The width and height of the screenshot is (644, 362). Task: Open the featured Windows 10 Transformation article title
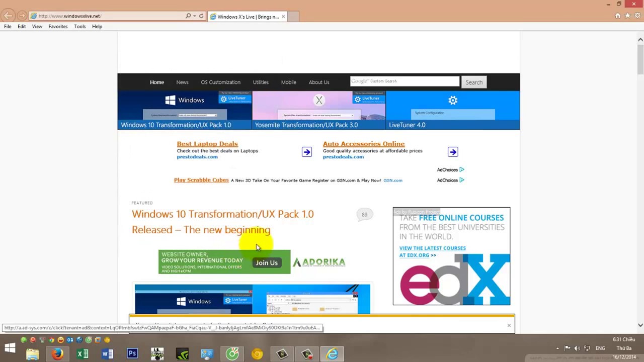click(222, 222)
